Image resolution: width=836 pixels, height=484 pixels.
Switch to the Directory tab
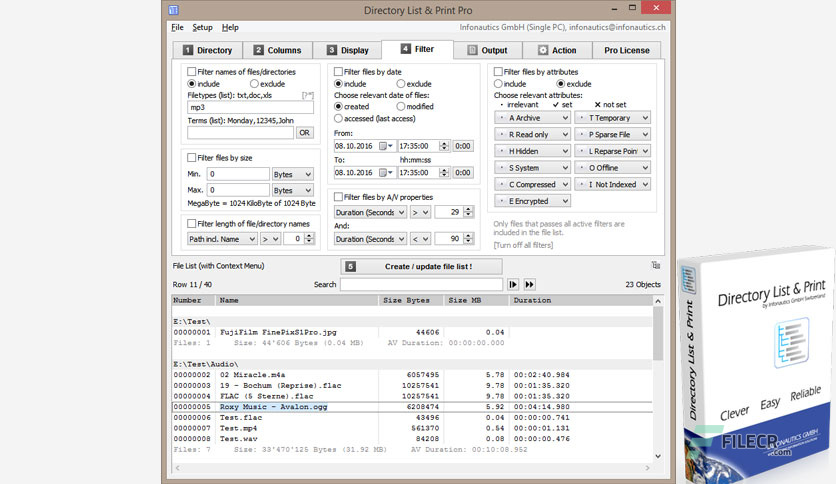pos(207,50)
